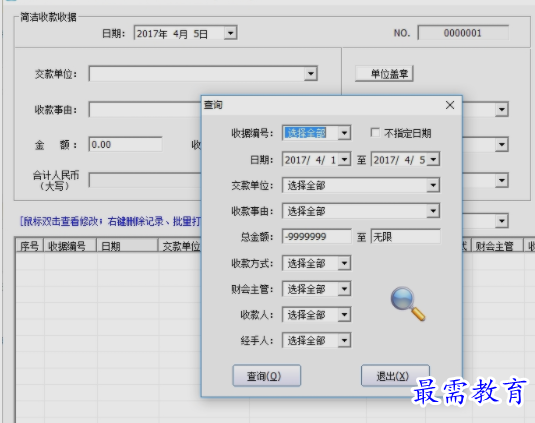The height and width of the screenshot is (423, 535).
Task: Expand the 交款单位 dropdown in query dialog
Action: tap(433, 185)
